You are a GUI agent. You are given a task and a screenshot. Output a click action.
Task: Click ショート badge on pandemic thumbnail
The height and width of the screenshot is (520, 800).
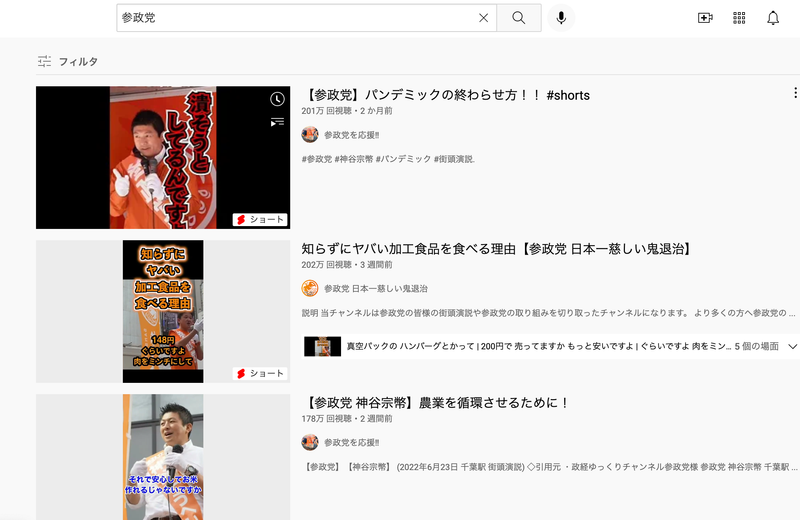(260, 219)
